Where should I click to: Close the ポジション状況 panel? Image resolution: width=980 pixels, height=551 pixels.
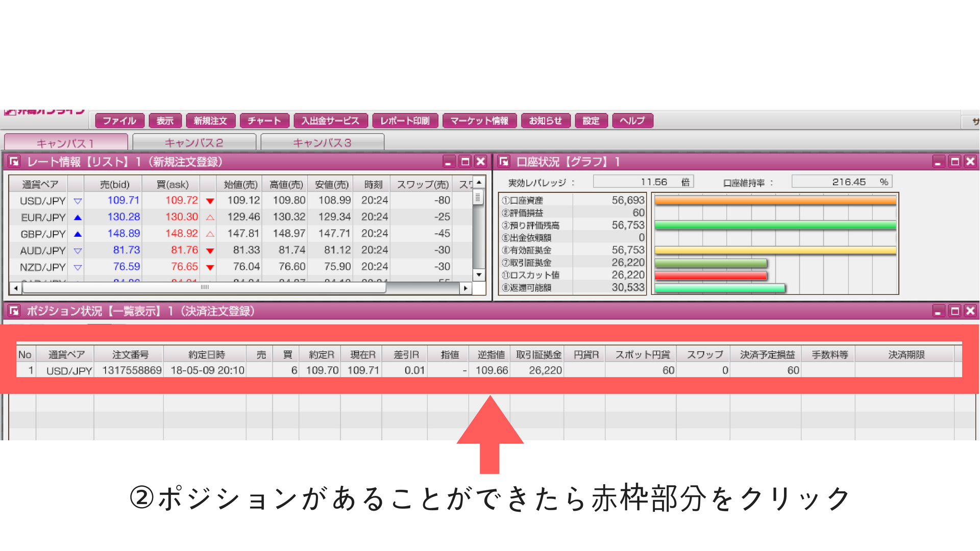(x=970, y=311)
